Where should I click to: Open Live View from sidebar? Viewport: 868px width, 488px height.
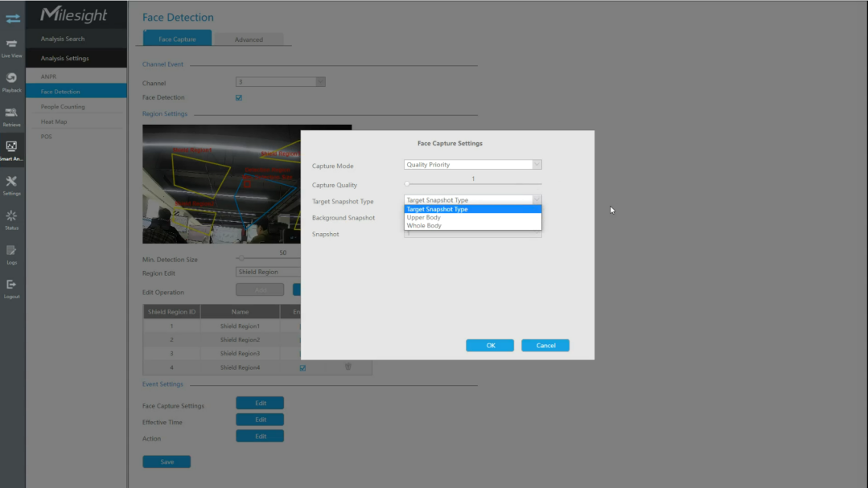coord(11,48)
